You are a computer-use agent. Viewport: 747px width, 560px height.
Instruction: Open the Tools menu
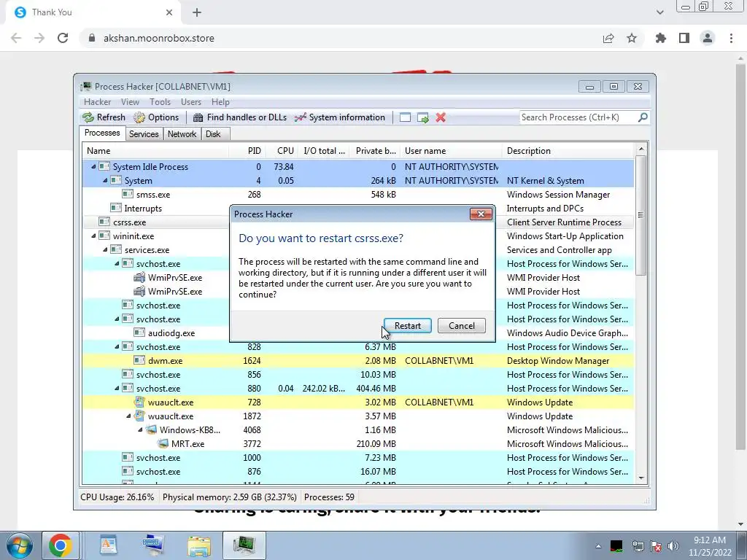point(160,102)
